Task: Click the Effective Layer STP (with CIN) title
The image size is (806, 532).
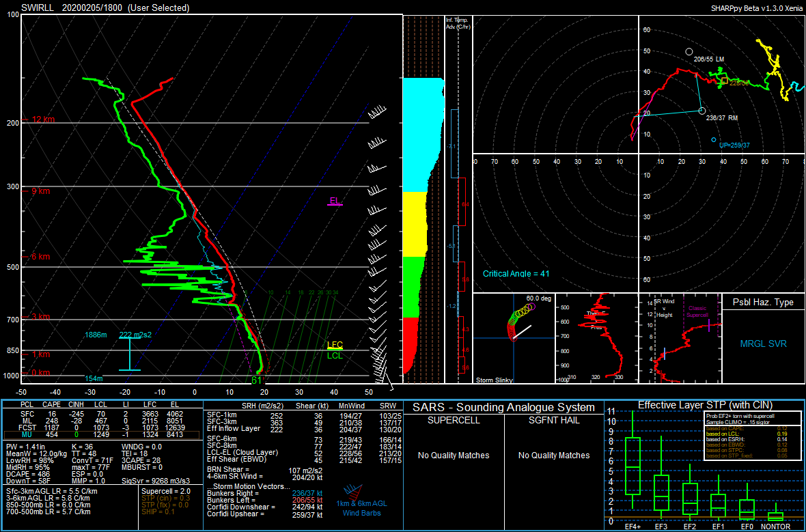Action: click(x=705, y=405)
